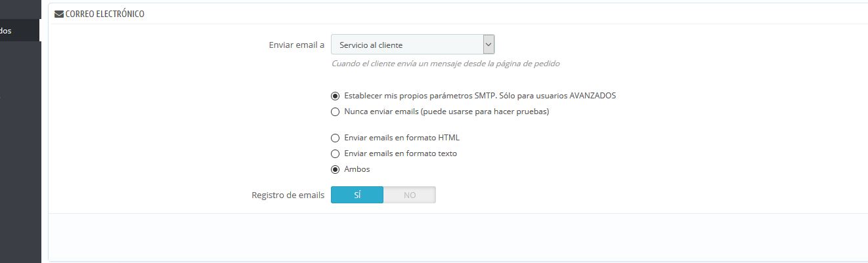Choose Nunca enviar emails radio option

pos(336,111)
